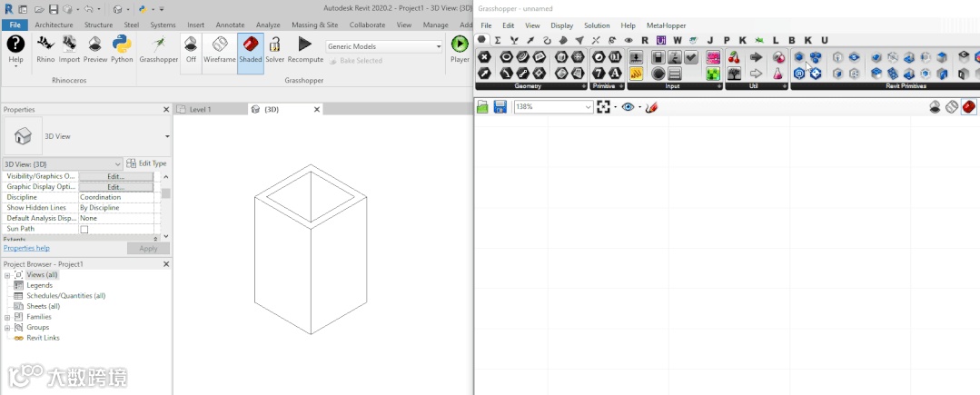Close the {3D} view tab
The width and height of the screenshot is (980, 395).
click(317, 109)
